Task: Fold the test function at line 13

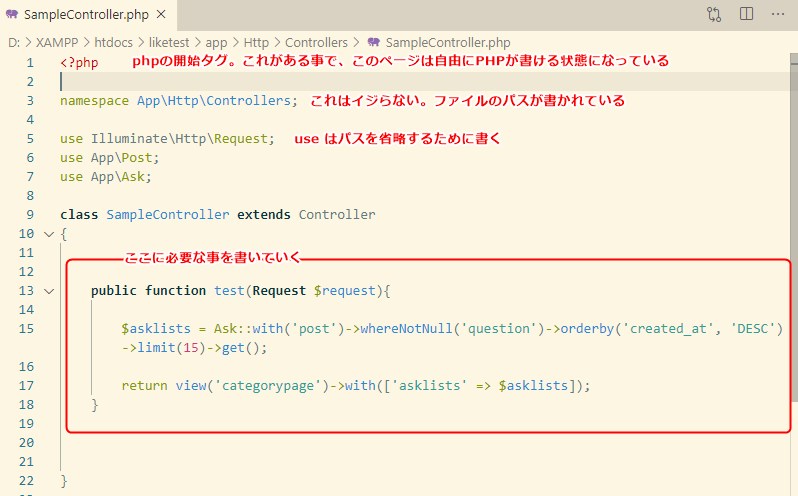Action: (x=48, y=291)
